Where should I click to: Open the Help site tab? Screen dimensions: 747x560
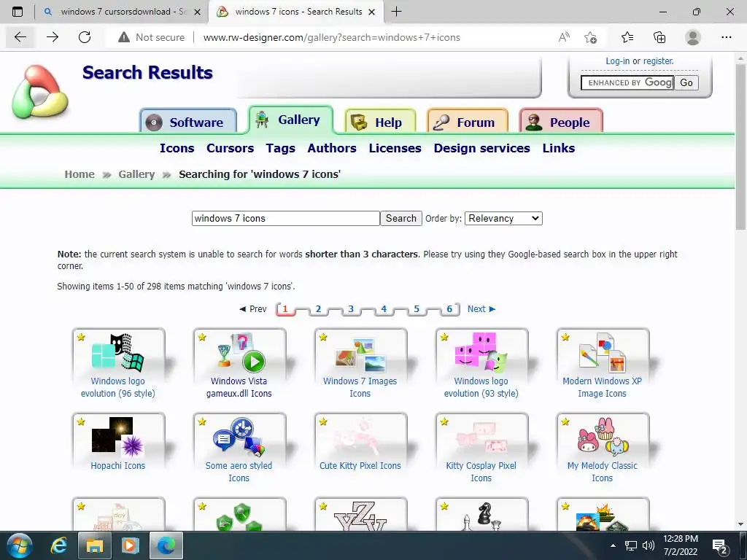coord(380,122)
